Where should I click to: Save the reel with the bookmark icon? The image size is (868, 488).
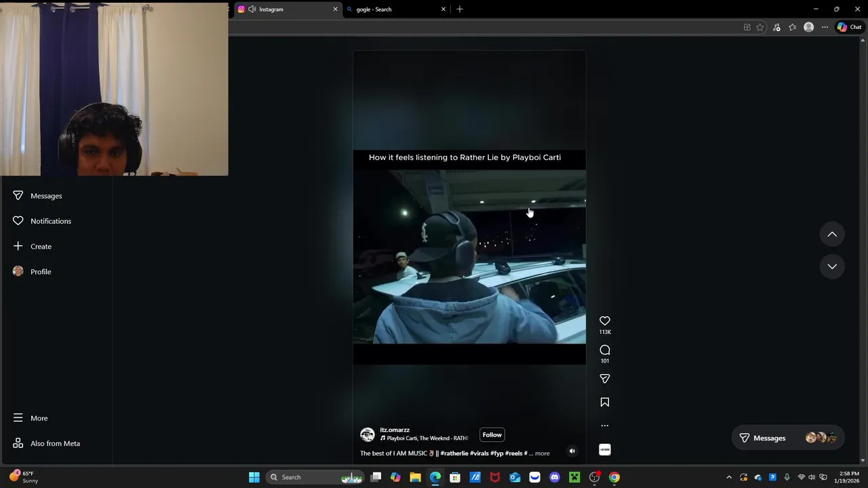[605, 402]
